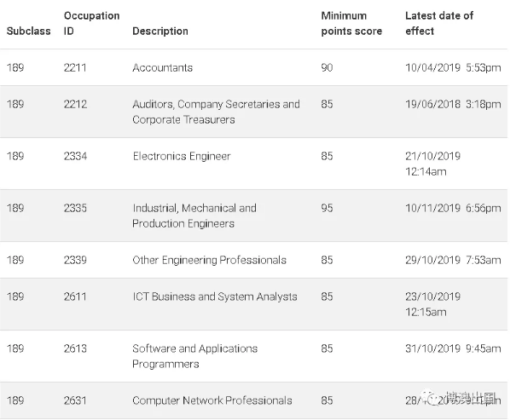516x420 pixels.
Task: Click the Latest date of effect header
Action: 439,23
